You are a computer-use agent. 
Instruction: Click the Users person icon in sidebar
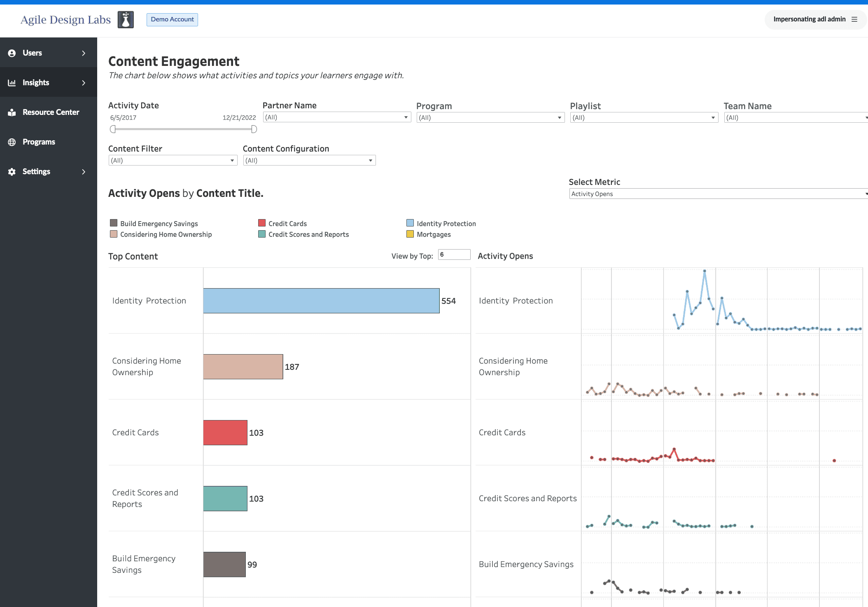point(12,53)
